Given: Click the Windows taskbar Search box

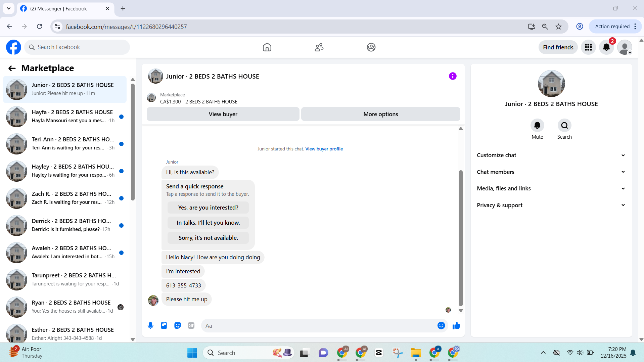Looking at the screenshot, I should 248,353.
